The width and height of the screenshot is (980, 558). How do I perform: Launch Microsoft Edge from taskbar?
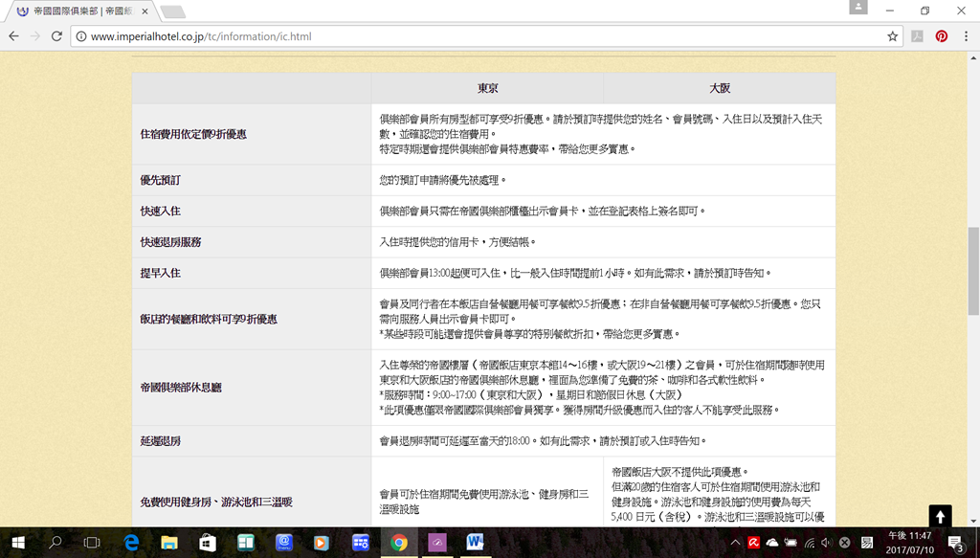pyautogui.click(x=131, y=543)
